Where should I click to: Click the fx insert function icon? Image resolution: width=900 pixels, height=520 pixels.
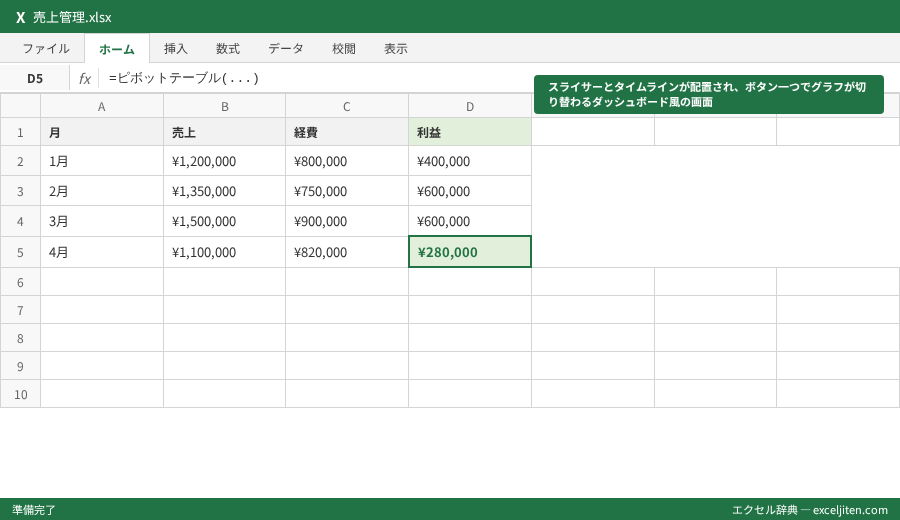pos(84,79)
